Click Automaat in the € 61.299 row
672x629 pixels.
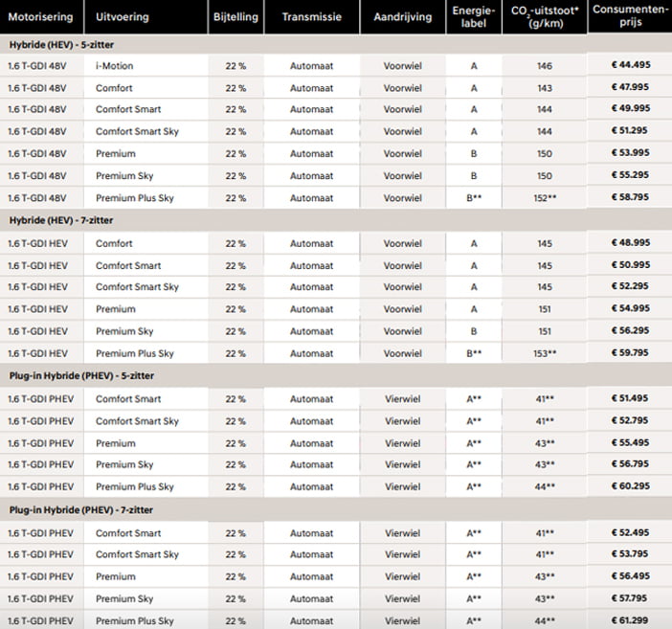[x=311, y=620]
